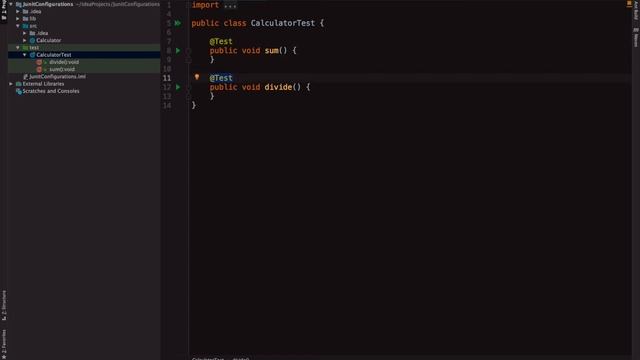Click the green test folder icon

(25, 48)
